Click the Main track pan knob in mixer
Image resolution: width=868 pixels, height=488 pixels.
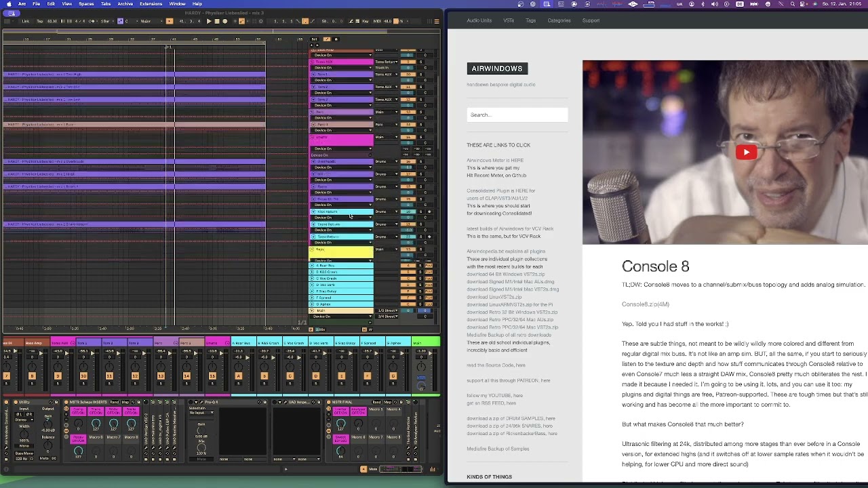(x=421, y=367)
